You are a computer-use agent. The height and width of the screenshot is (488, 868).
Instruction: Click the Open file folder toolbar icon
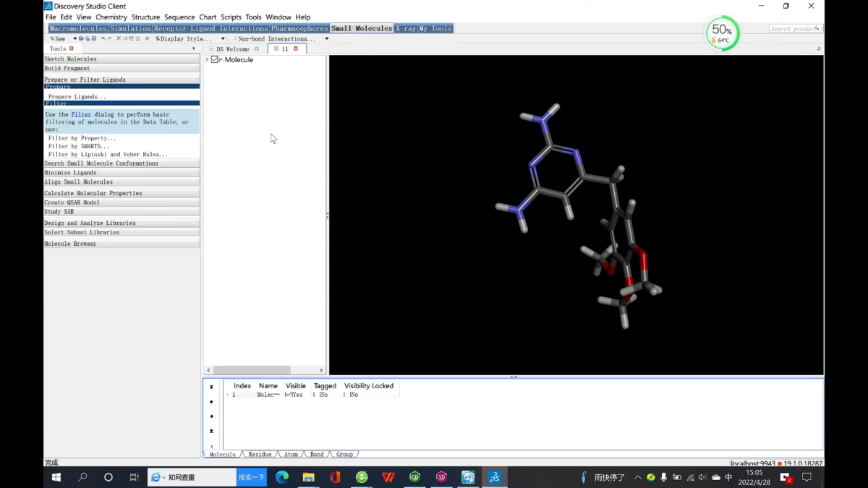(x=81, y=39)
